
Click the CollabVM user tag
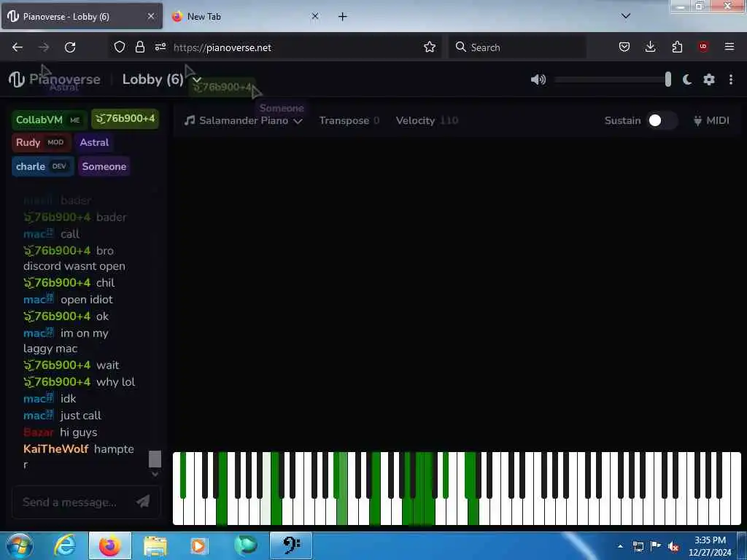click(x=49, y=120)
